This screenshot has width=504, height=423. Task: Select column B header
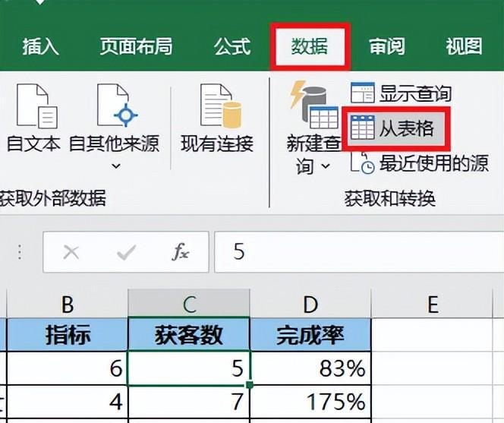coord(68,303)
